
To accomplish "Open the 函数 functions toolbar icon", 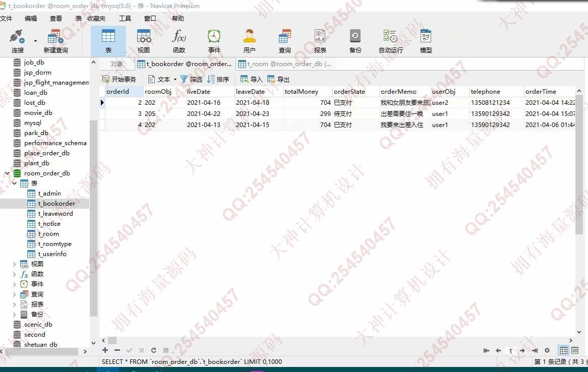I will click(179, 41).
